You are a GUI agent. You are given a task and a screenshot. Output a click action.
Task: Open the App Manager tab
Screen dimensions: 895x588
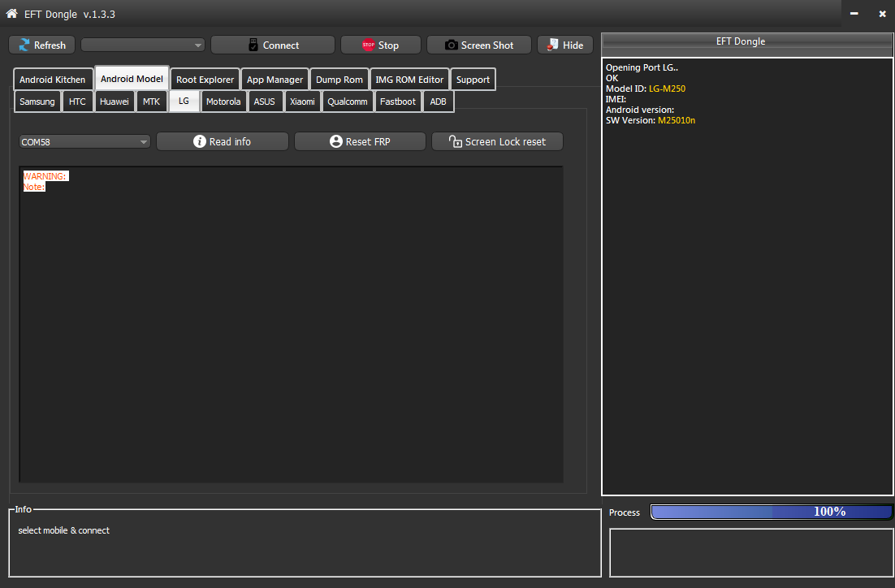[275, 80]
